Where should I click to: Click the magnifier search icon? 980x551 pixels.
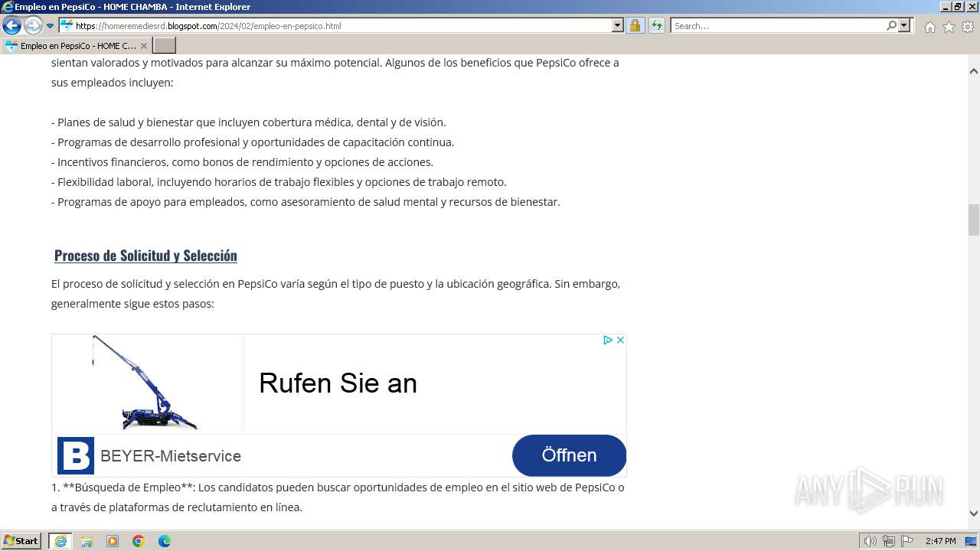click(891, 25)
